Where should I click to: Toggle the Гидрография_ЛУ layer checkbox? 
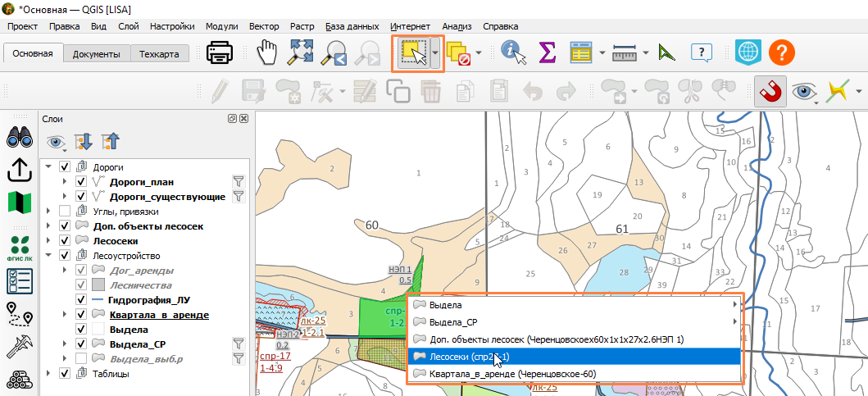(81, 300)
